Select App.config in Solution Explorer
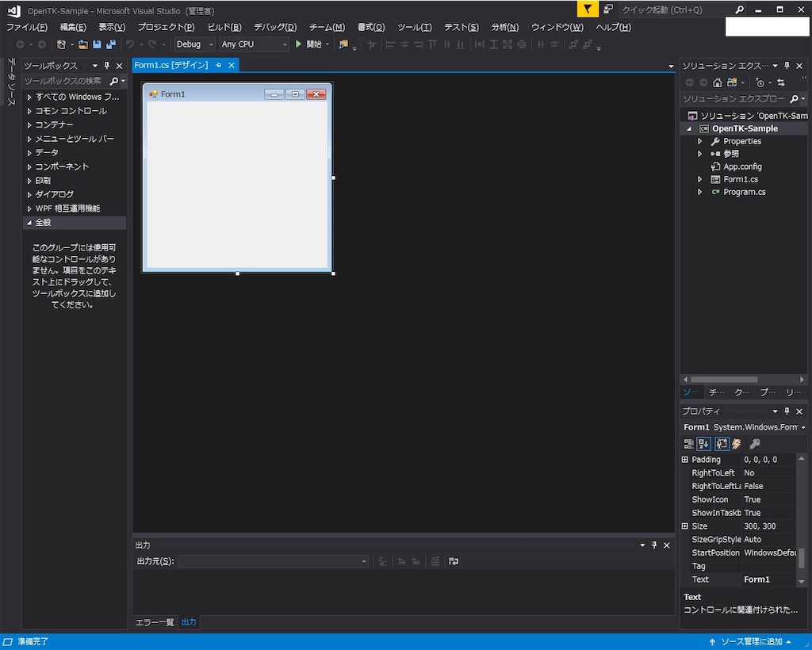This screenshot has height=650, width=812. pyautogui.click(x=742, y=166)
